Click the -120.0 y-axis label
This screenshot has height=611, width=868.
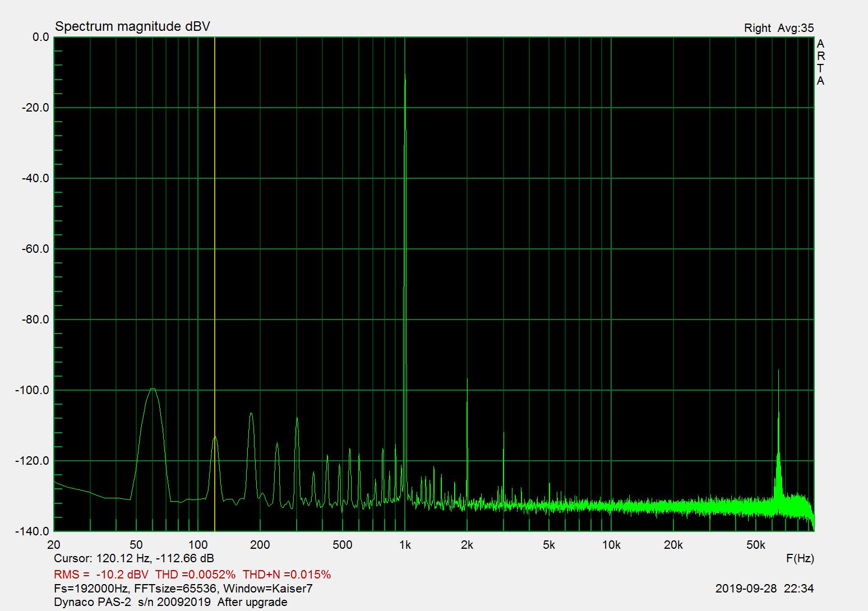pyautogui.click(x=33, y=461)
